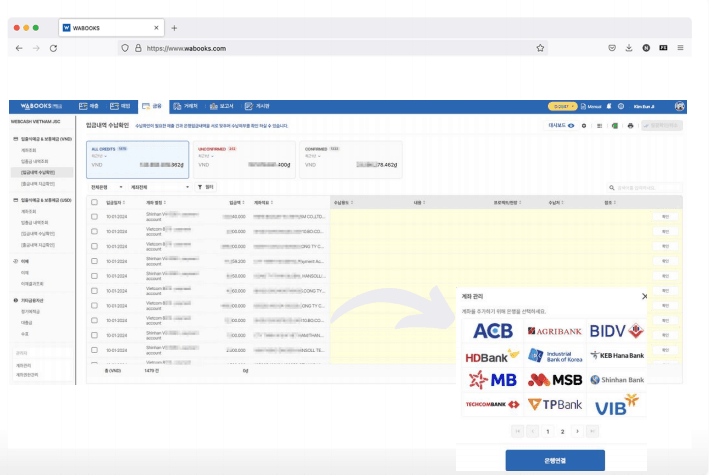Open the settings gear beside 대시보드
The height and width of the screenshot is (475, 709).
584,126
